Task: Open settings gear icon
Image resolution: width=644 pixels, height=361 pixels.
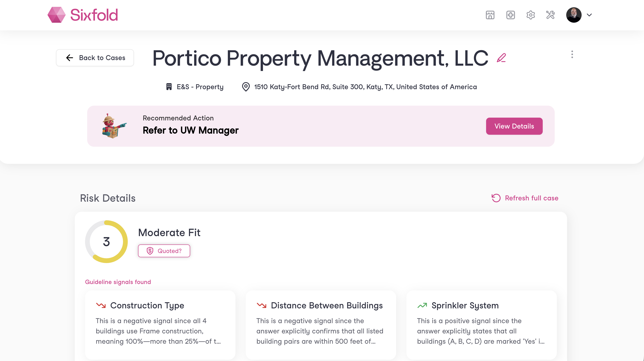Action: (x=531, y=15)
